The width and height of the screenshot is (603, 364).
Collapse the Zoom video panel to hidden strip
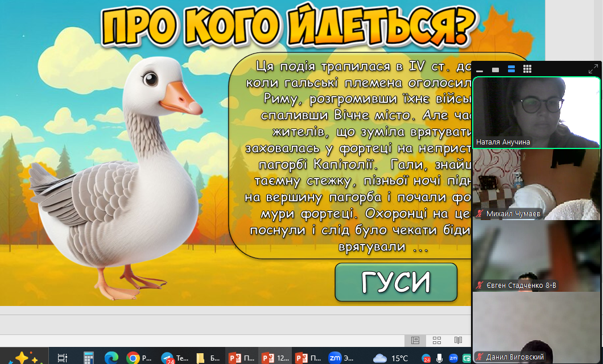[480, 69]
